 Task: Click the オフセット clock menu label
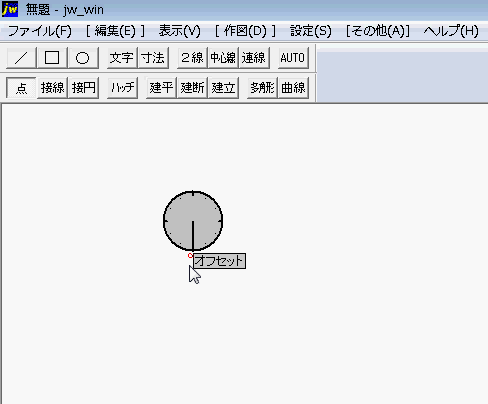219,261
